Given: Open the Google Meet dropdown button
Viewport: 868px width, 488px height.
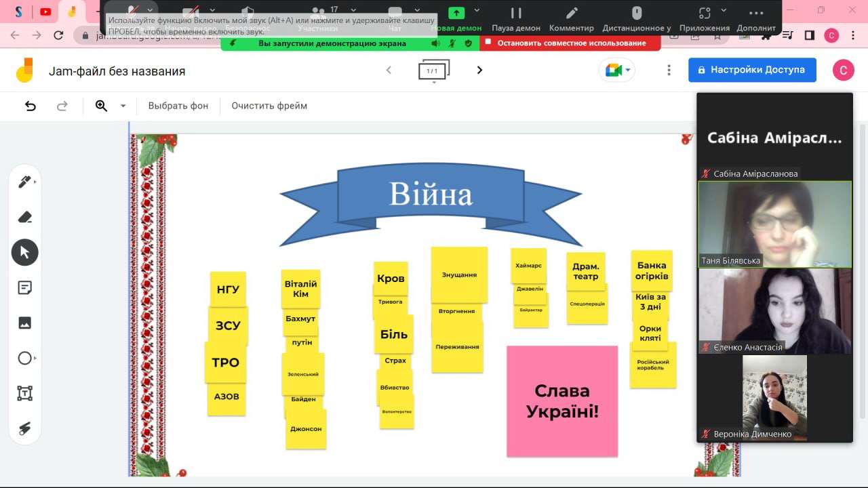Looking at the screenshot, I should click(x=616, y=70).
